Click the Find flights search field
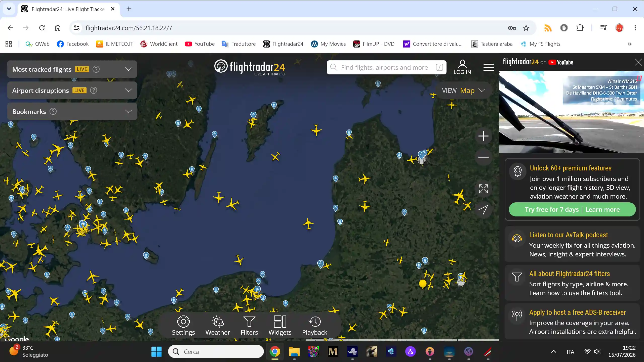644x362 pixels. pyautogui.click(x=386, y=67)
